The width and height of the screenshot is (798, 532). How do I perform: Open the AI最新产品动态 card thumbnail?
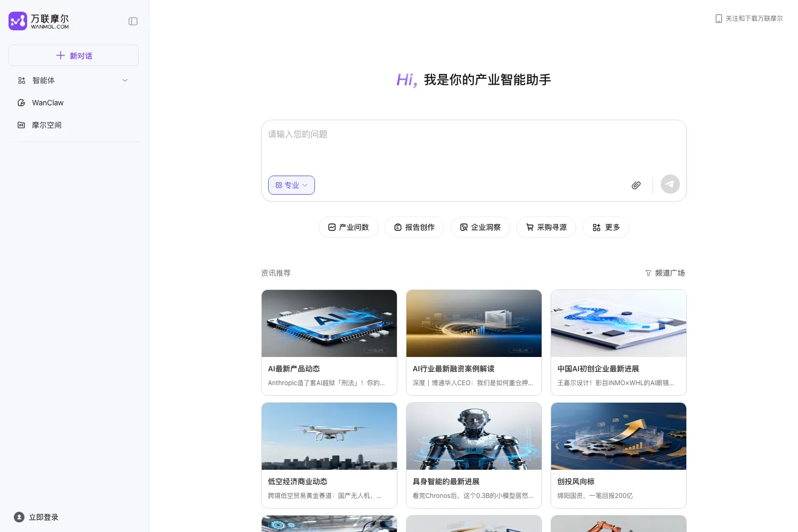[x=329, y=323]
